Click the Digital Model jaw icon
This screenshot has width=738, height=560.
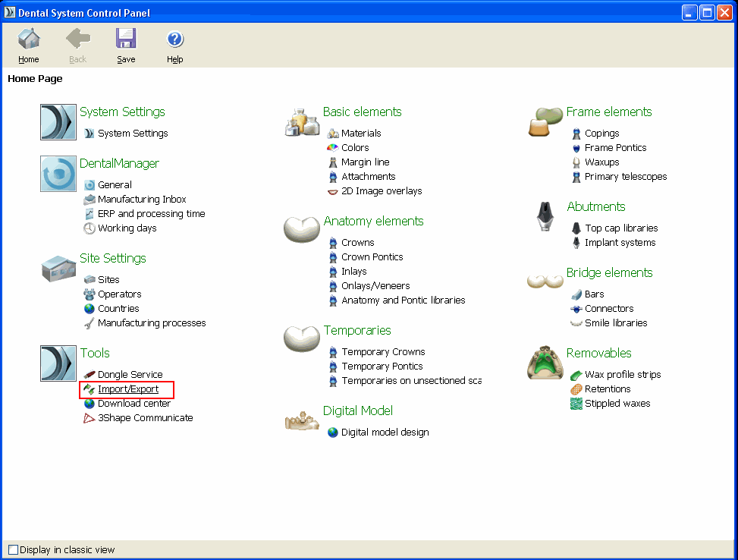(302, 420)
